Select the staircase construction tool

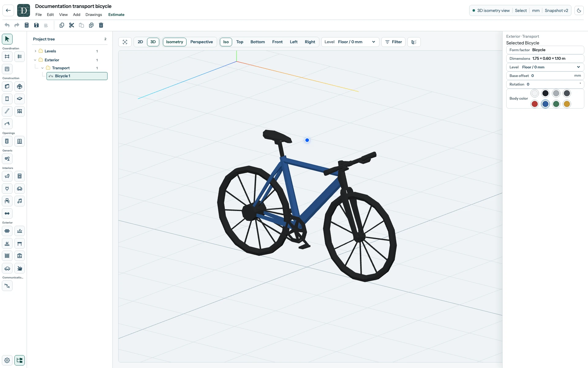click(x=7, y=111)
